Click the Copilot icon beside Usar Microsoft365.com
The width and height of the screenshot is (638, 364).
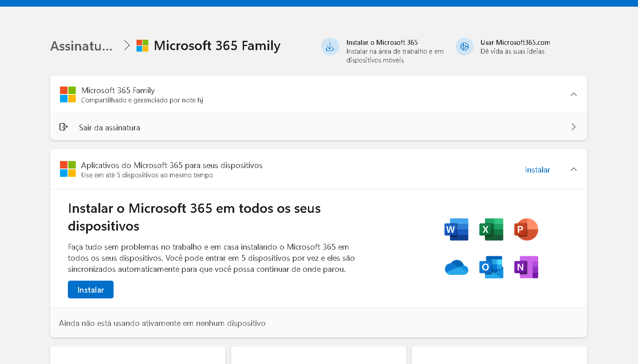click(x=464, y=47)
